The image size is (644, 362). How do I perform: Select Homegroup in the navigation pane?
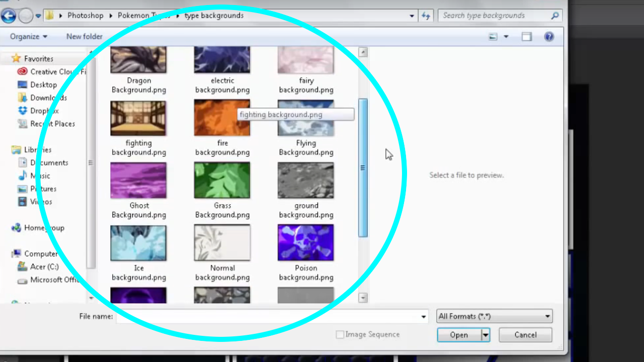coord(38,228)
